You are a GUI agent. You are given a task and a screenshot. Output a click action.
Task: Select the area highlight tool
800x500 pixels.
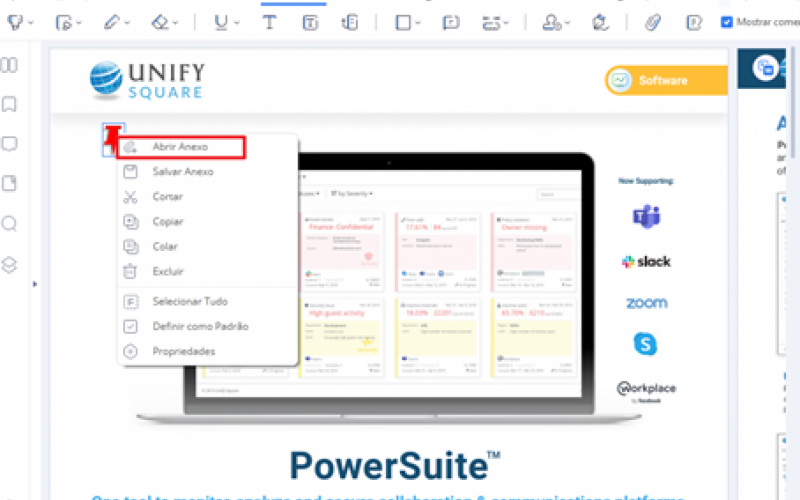pyautogui.click(x=63, y=22)
